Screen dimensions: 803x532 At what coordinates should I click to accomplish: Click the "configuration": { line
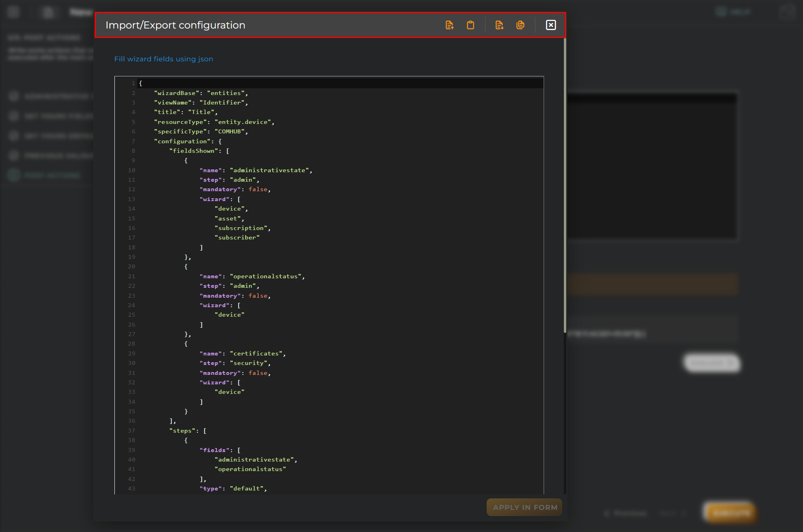pos(188,141)
